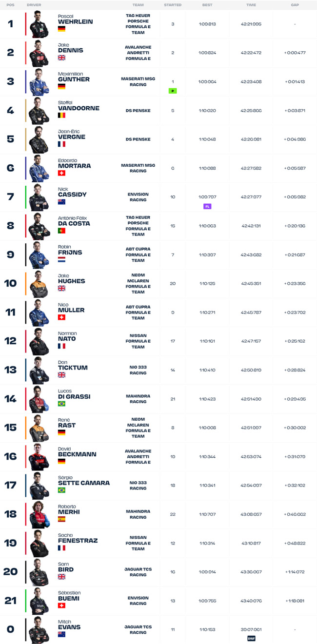The width and height of the screenshot is (317, 644).
Task: Sort by the POS column header
Action: tap(11, 5)
